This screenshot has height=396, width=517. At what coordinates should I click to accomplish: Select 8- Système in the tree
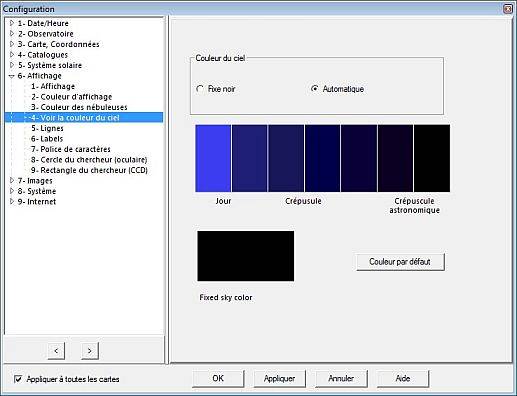tap(37, 191)
